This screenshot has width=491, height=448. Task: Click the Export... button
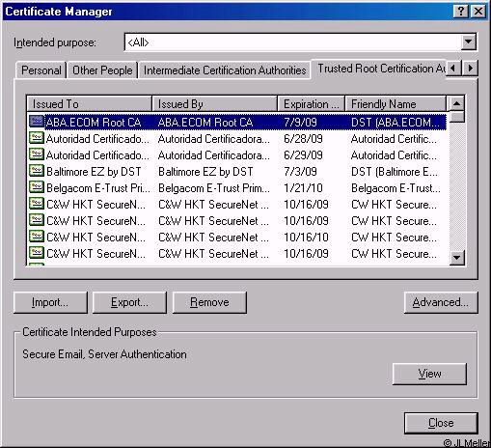pyautogui.click(x=129, y=302)
